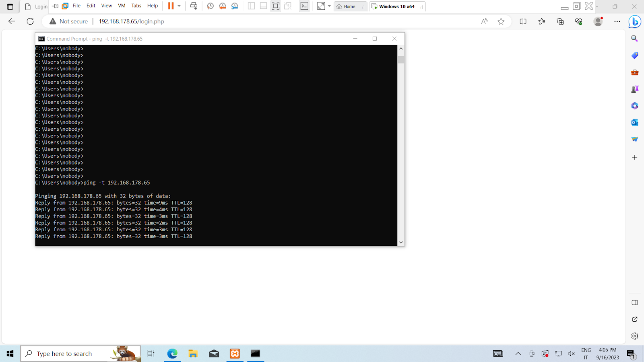Open the View menu in VMware toolbar

coord(106,6)
